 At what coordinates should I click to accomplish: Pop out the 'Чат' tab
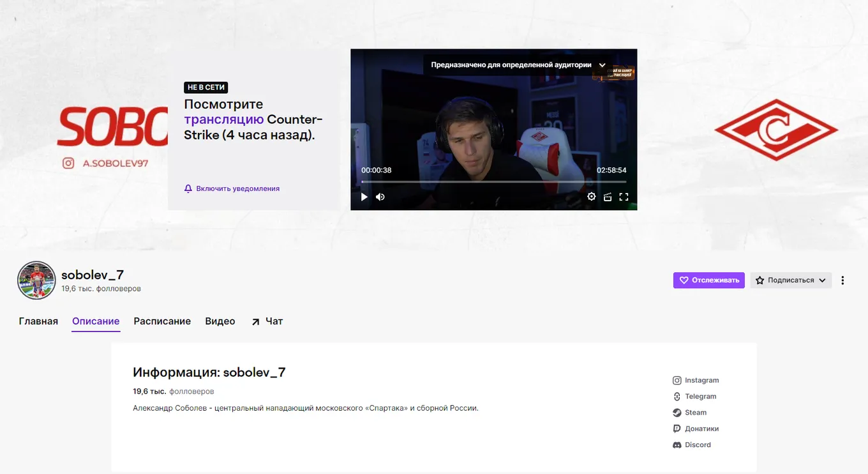tap(267, 321)
